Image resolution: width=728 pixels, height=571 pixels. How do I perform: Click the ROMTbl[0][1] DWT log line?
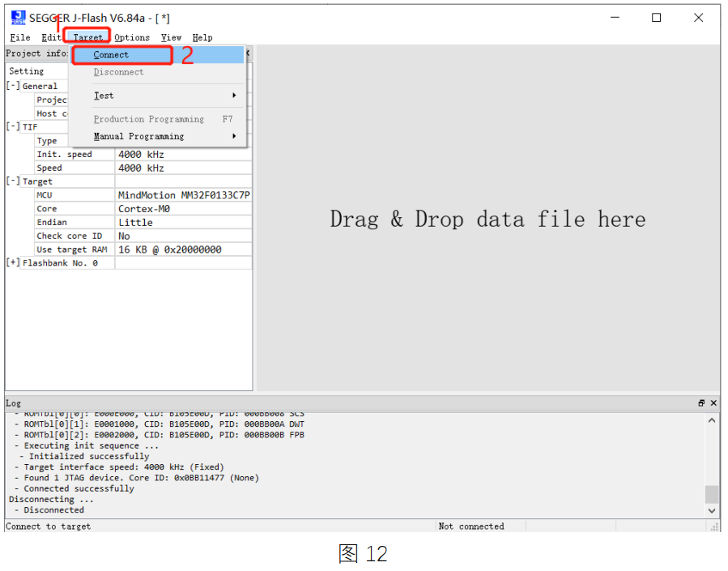(x=160, y=424)
